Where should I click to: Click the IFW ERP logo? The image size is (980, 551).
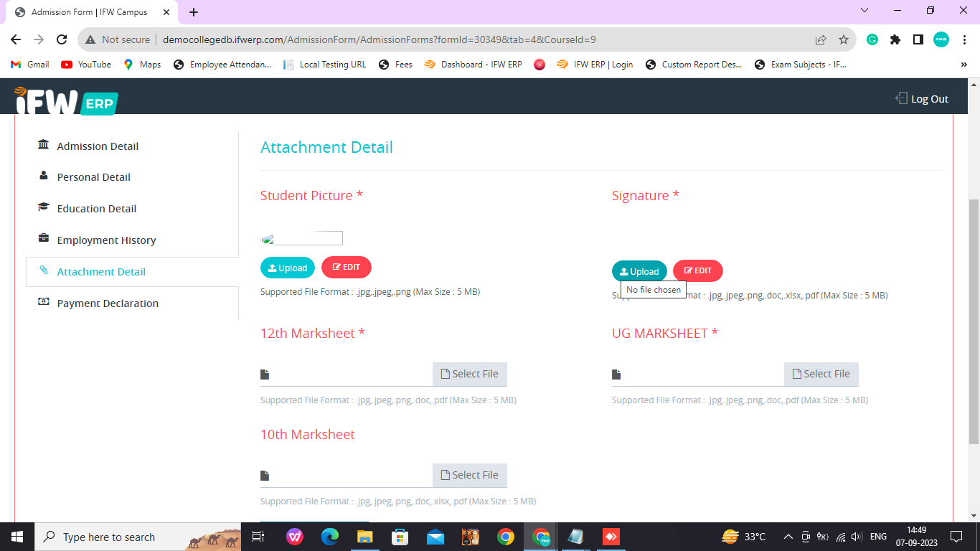pyautogui.click(x=66, y=100)
